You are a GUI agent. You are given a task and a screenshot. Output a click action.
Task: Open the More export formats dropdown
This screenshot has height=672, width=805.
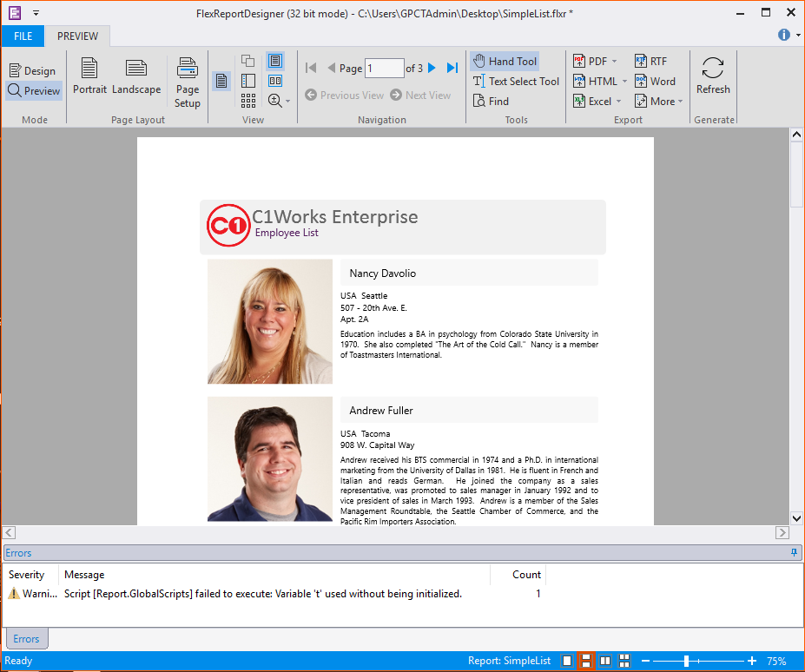[659, 101]
